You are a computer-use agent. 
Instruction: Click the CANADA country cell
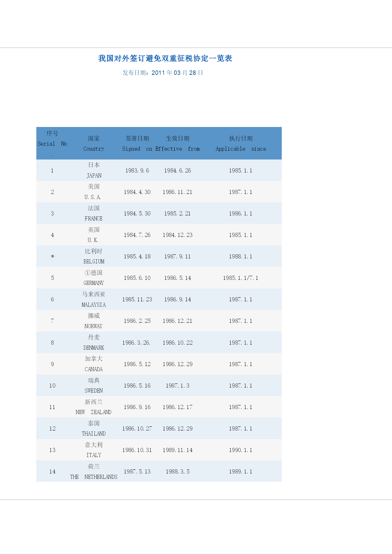[94, 364]
